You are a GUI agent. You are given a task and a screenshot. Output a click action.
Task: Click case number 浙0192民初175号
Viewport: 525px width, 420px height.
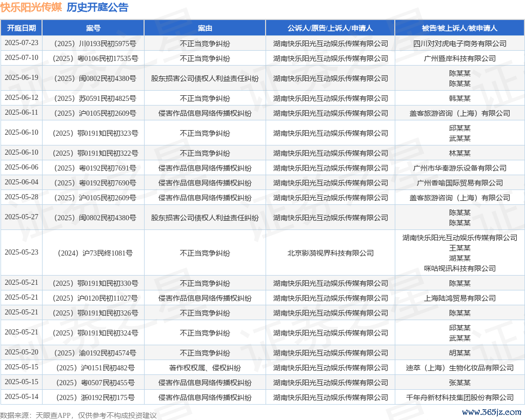tap(95, 397)
